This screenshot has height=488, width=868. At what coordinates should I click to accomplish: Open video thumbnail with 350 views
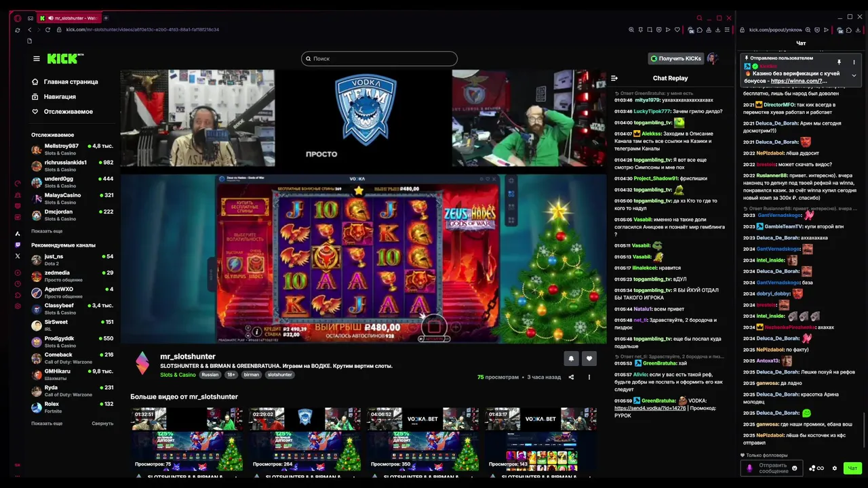(422, 439)
